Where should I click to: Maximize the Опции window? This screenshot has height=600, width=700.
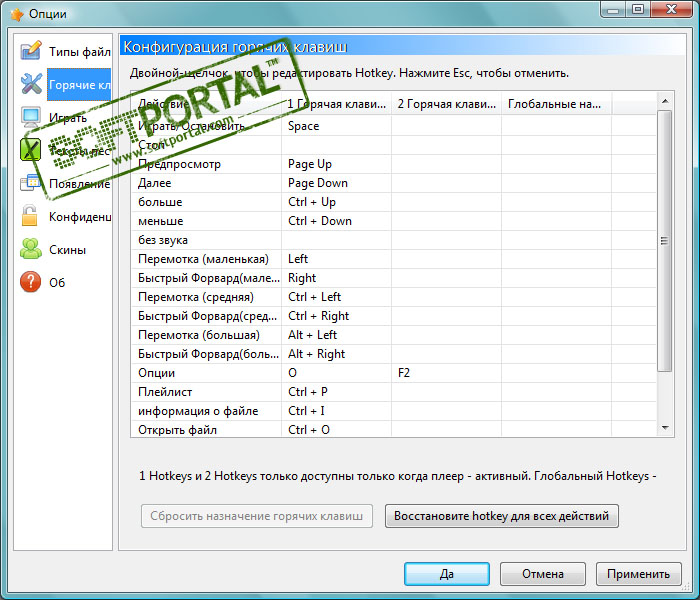638,9
